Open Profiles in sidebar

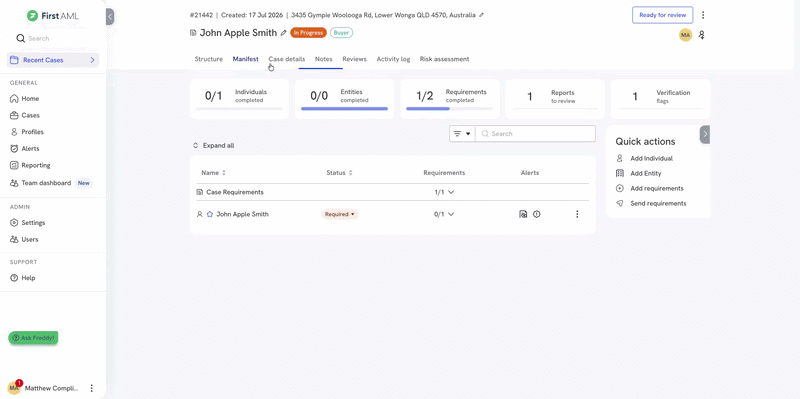click(x=32, y=132)
